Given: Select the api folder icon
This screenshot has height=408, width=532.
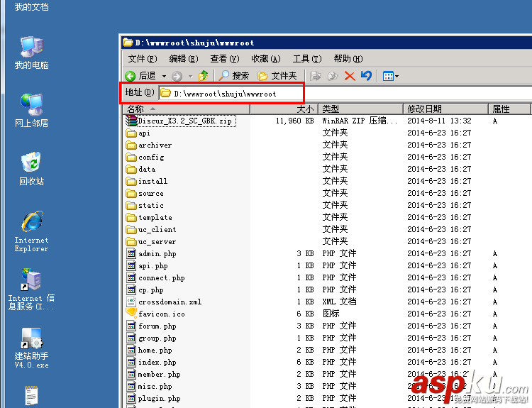Looking at the screenshot, I should point(131,133).
